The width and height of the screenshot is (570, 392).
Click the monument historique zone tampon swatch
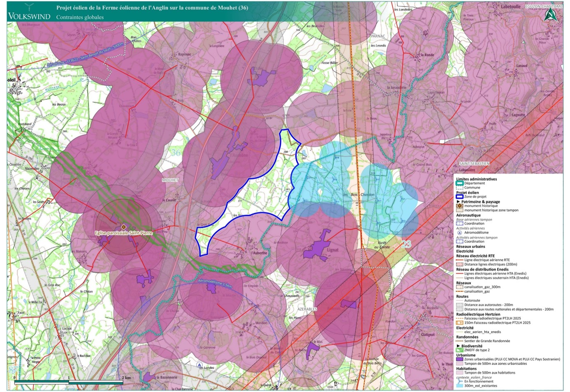click(x=459, y=210)
